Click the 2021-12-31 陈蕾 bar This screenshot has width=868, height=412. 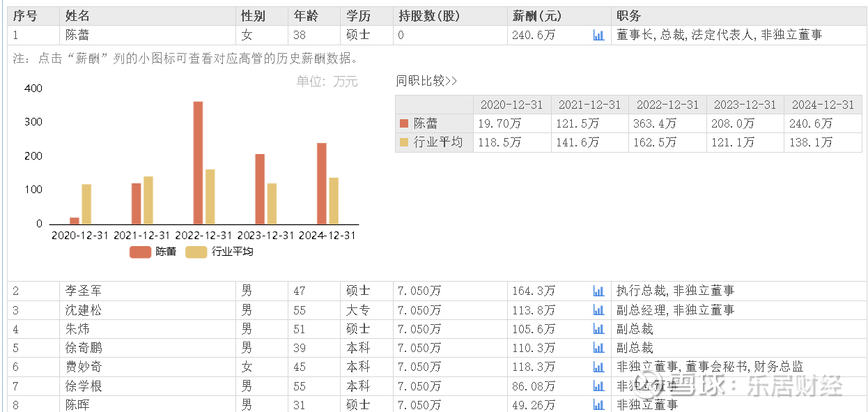click(x=136, y=204)
